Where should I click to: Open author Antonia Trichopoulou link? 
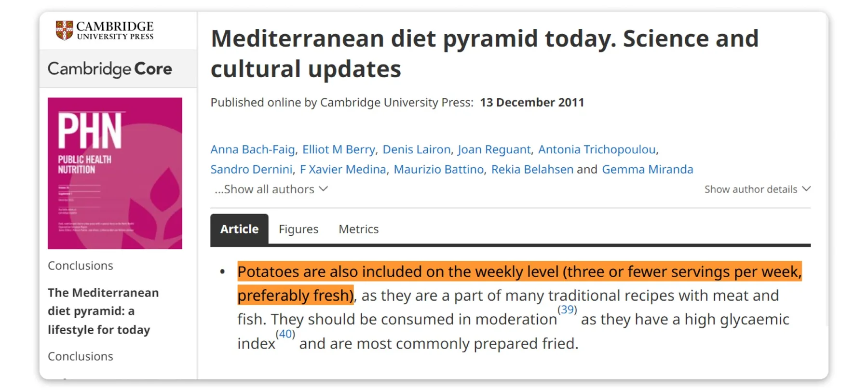597,149
